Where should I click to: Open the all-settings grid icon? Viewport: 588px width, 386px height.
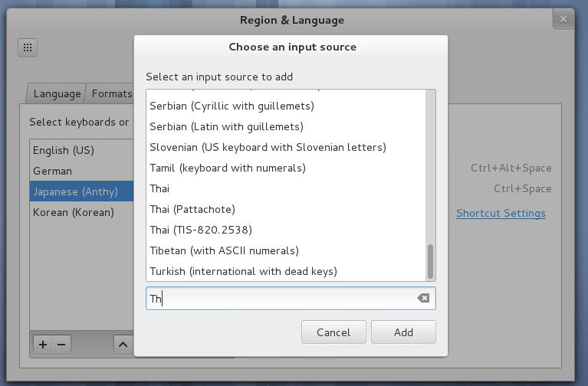(x=28, y=47)
